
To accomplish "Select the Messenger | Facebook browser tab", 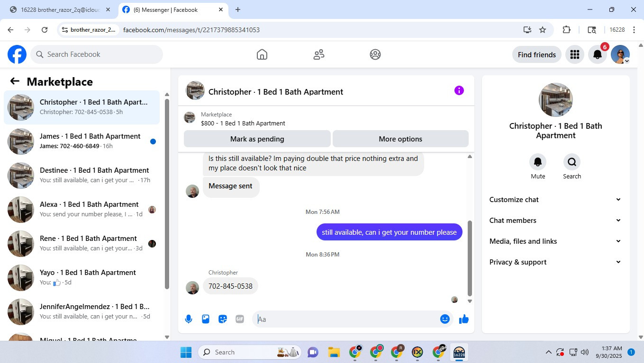I will (173, 9).
